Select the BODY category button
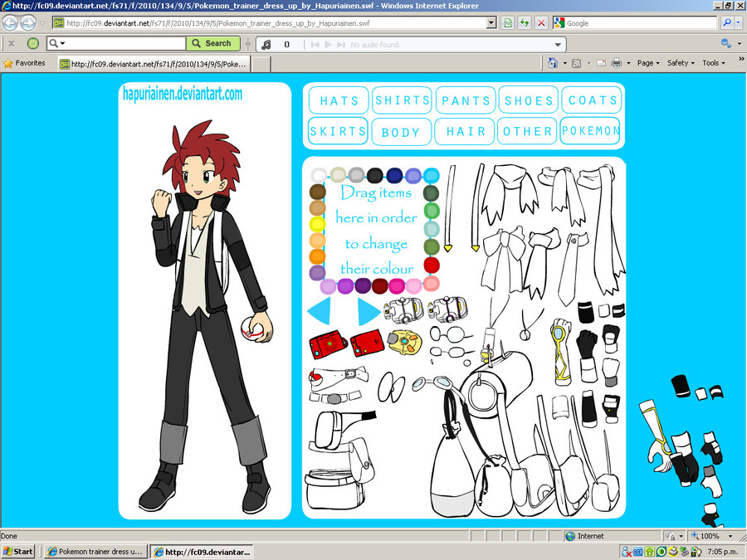This screenshot has width=747, height=560. point(401,132)
